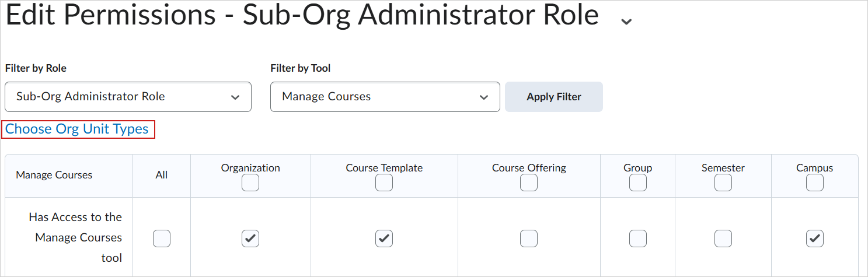868x277 pixels.
Task: Expand the Filter by Role dropdown
Action: click(128, 97)
